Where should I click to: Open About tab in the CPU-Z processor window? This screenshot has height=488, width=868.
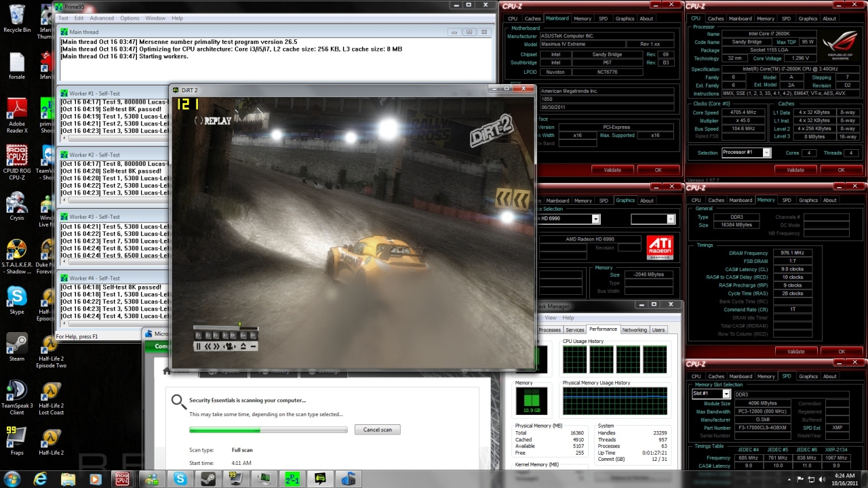coord(829,19)
